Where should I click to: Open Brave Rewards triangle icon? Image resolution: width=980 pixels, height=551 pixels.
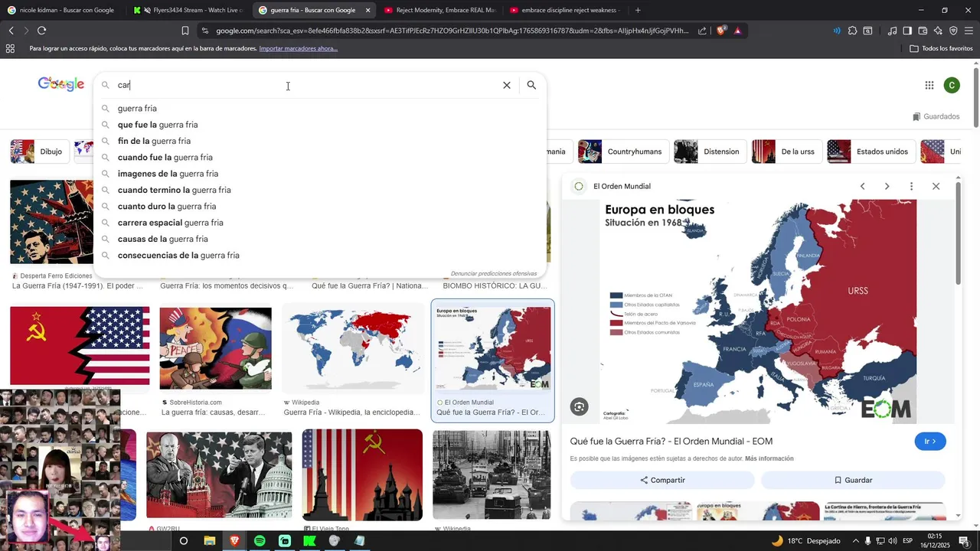point(737,31)
